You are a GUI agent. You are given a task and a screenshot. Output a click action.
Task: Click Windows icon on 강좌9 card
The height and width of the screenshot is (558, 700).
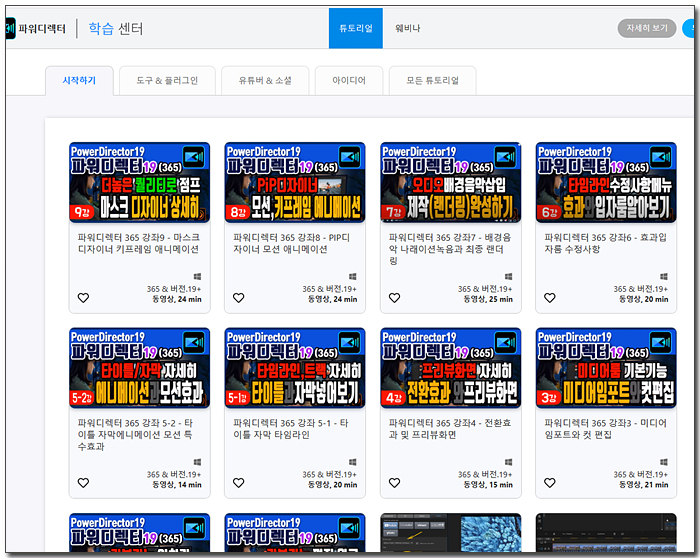(197, 276)
